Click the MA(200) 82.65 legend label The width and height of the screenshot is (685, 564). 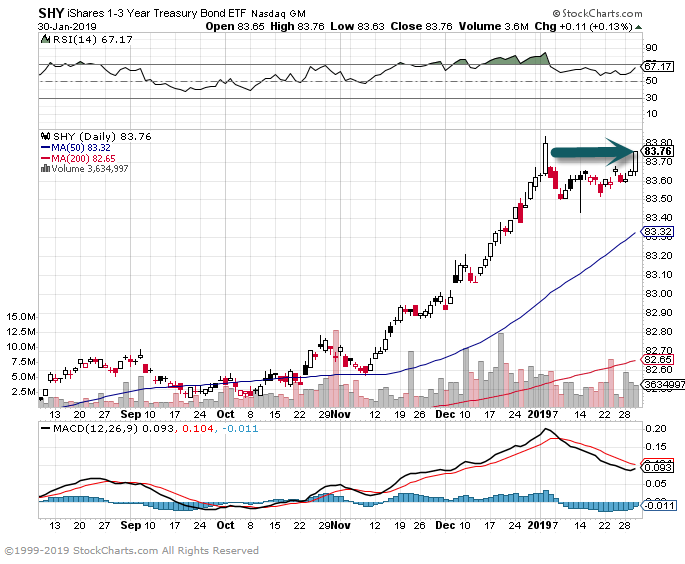[83, 158]
